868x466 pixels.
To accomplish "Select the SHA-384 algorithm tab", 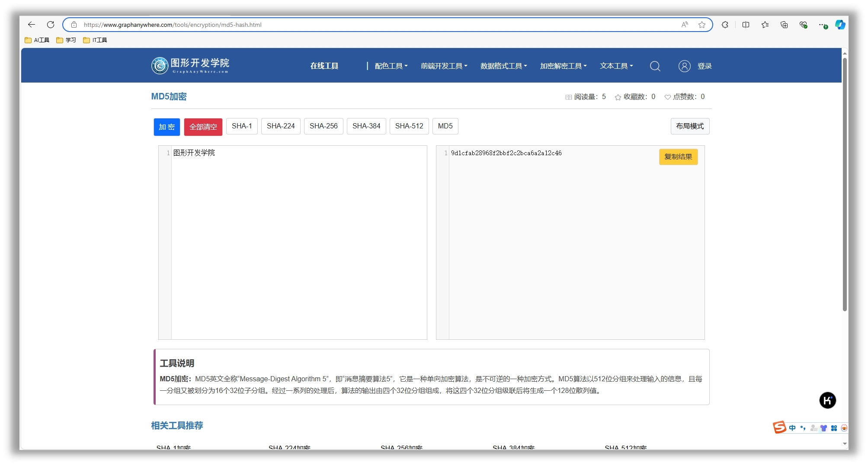I will coord(366,126).
